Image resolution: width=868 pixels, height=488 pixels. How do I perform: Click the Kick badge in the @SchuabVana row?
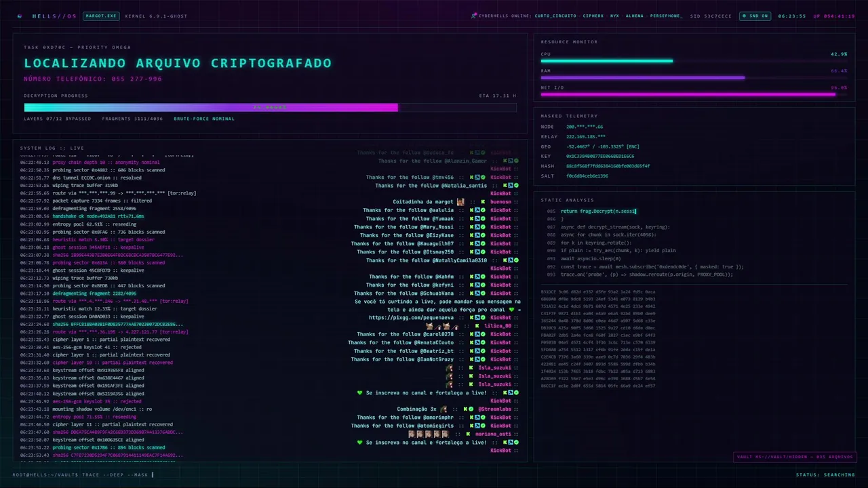click(x=472, y=293)
